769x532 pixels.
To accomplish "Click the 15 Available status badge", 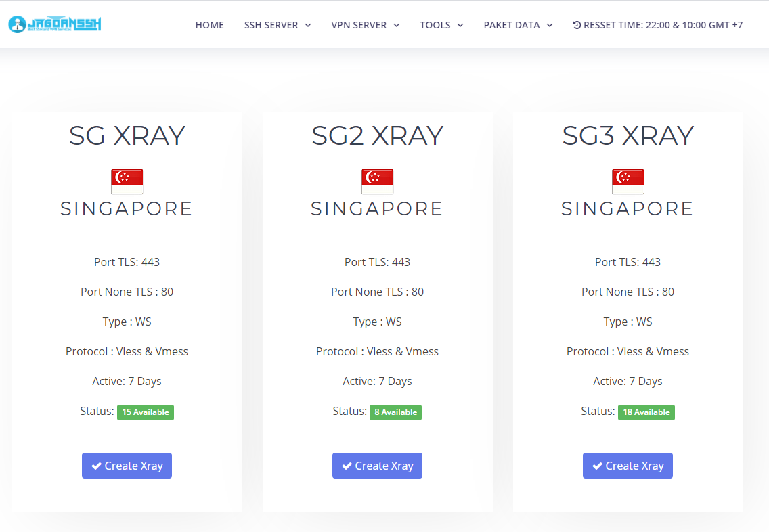I will coord(145,412).
